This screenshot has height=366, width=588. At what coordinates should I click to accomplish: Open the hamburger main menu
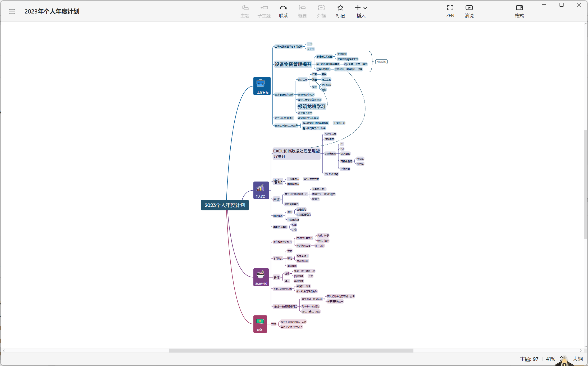12,11
